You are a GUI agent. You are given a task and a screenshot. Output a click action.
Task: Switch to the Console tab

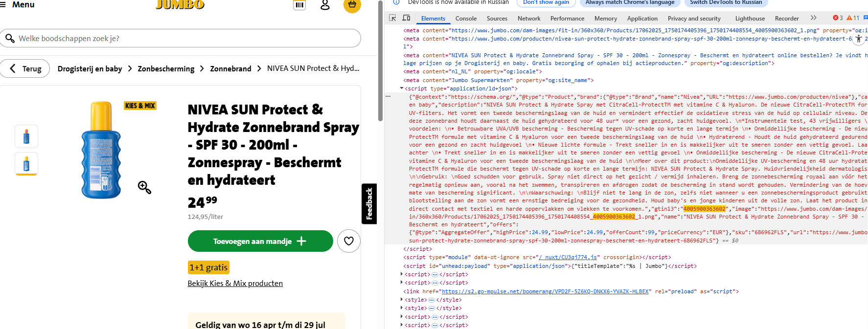pyautogui.click(x=466, y=19)
